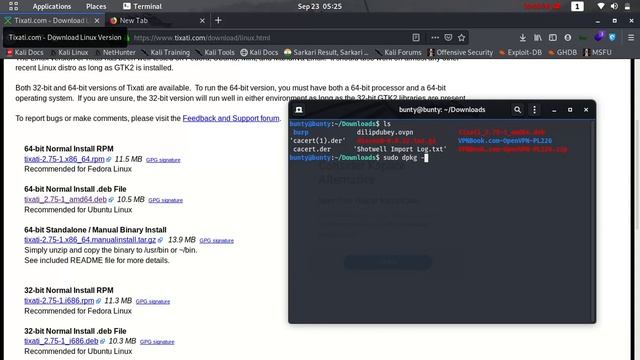Open the Kali Forums bookmark
The height and width of the screenshot is (360, 640).
click(x=398, y=52)
